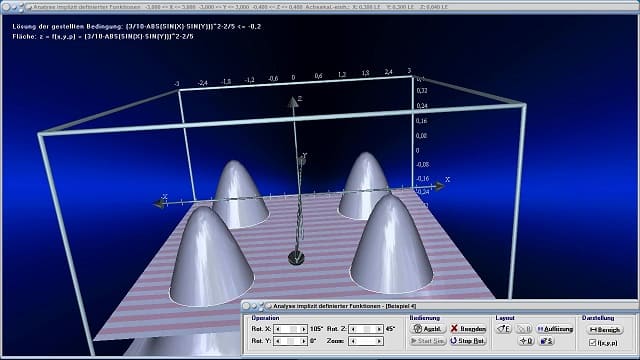Click the 'Lösung der gestellten Bedingung' formula text
640x360 pixels.
point(137,27)
